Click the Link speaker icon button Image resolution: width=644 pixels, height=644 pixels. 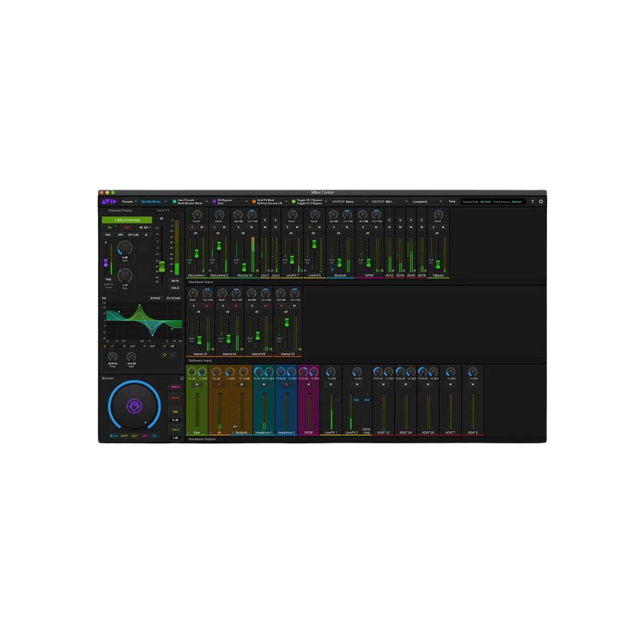[114, 436]
